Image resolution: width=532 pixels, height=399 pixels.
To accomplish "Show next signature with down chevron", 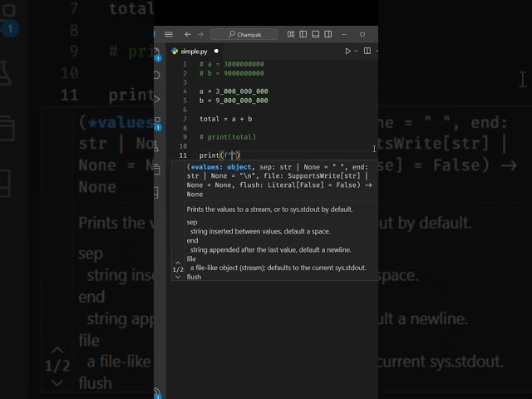I will coord(178,277).
